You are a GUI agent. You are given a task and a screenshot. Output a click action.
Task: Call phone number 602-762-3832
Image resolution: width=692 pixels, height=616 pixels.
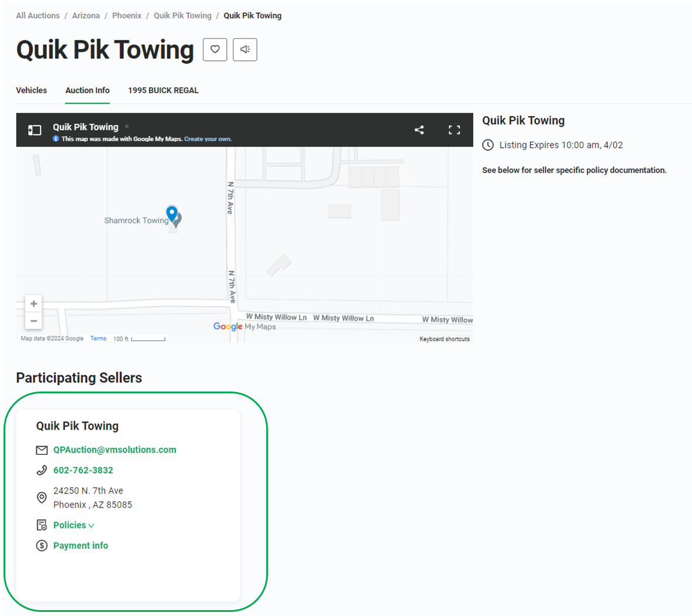click(83, 470)
